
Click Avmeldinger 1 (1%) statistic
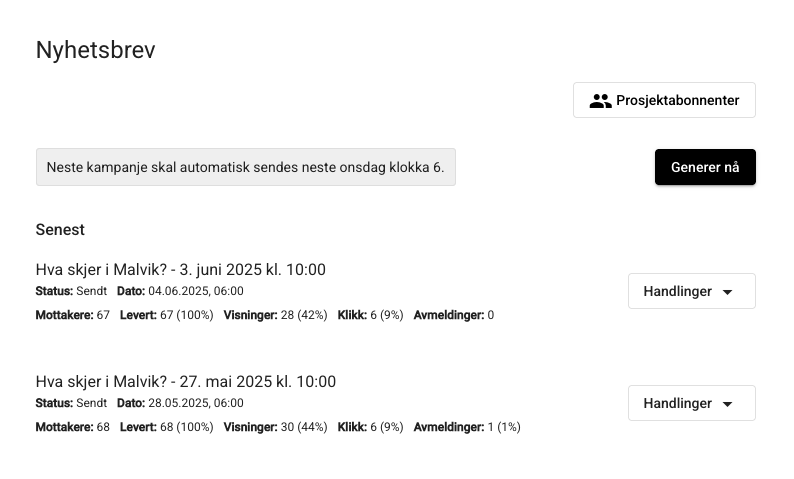pos(467,427)
